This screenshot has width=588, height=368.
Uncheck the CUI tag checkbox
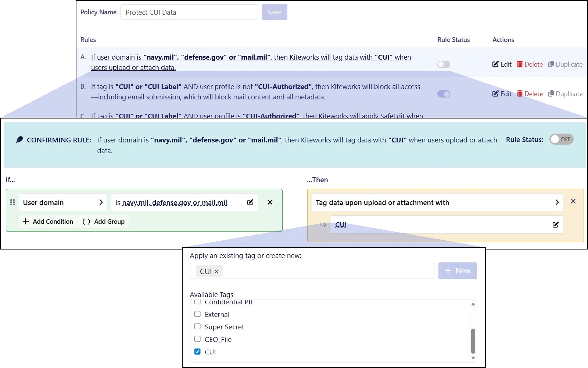coord(197,352)
